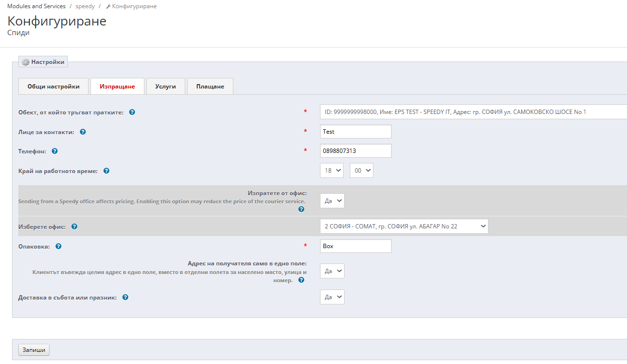The image size is (627, 364).
Task: Click the Спиди subtitle text
Action: (x=18, y=33)
